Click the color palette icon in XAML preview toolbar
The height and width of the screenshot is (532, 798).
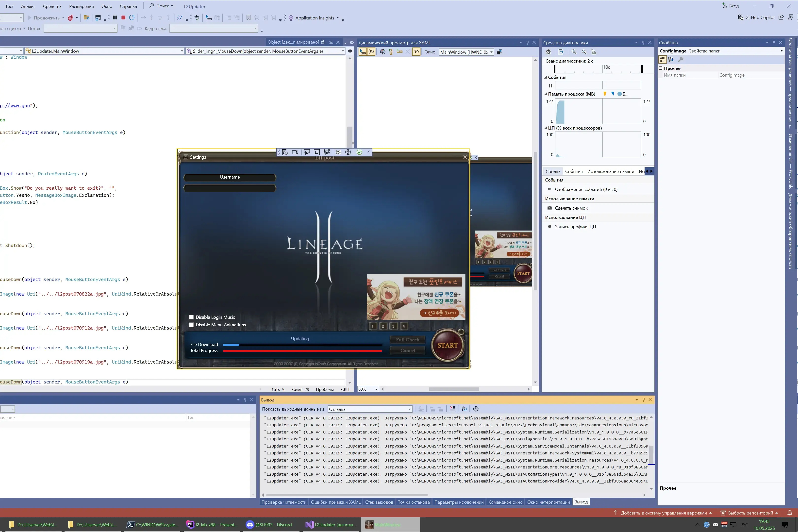383,52
